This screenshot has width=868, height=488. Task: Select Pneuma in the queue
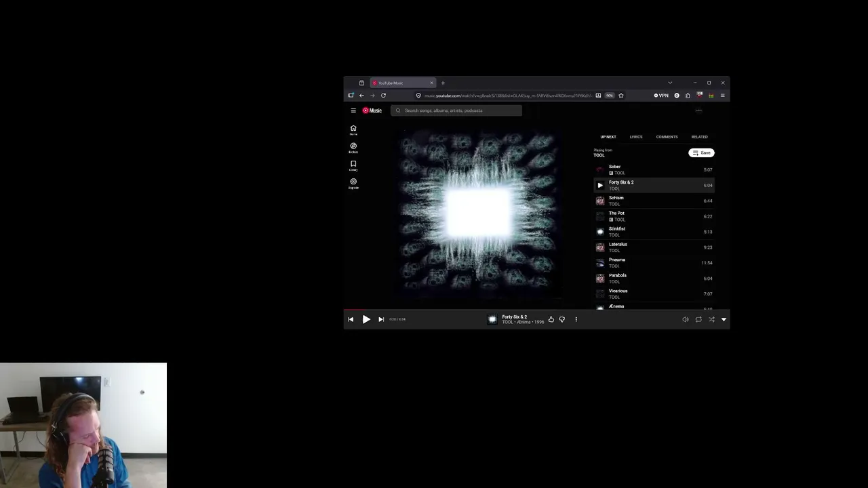[654, 263]
